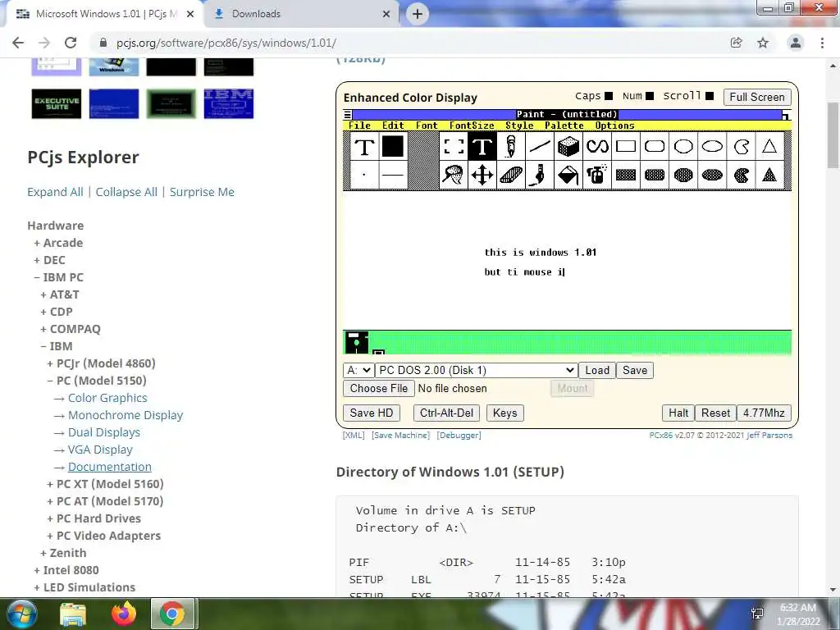Select the Filled Rounded Rectangle tool
The image size is (840, 630).
pos(655,175)
